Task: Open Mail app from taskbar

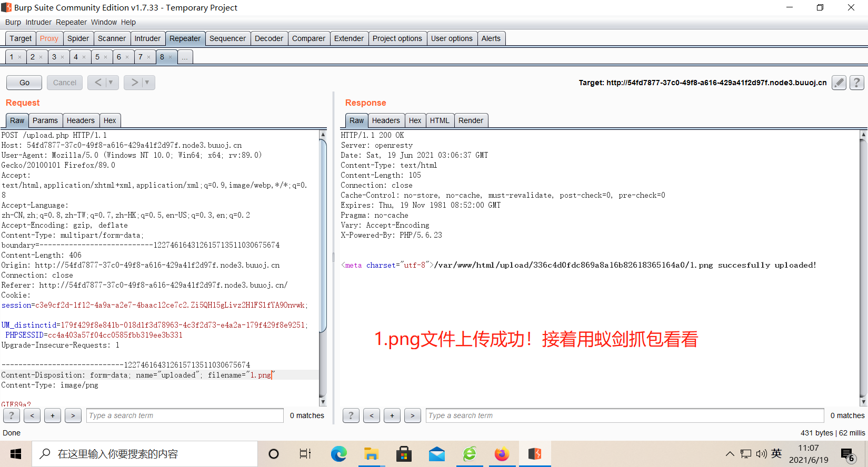Action: (x=436, y=454)
